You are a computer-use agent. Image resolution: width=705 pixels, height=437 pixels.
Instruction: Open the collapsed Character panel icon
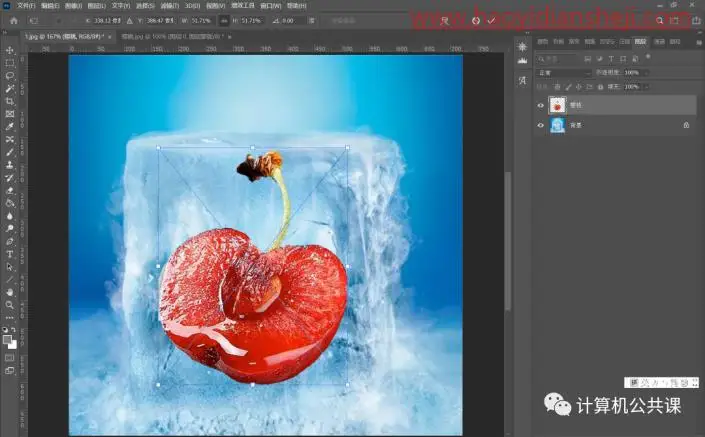point(522,80)
